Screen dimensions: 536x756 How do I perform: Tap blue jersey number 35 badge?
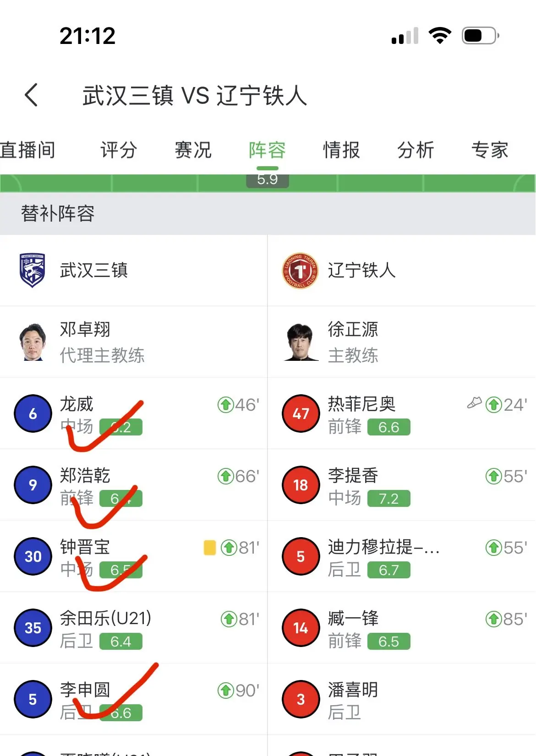33,628
